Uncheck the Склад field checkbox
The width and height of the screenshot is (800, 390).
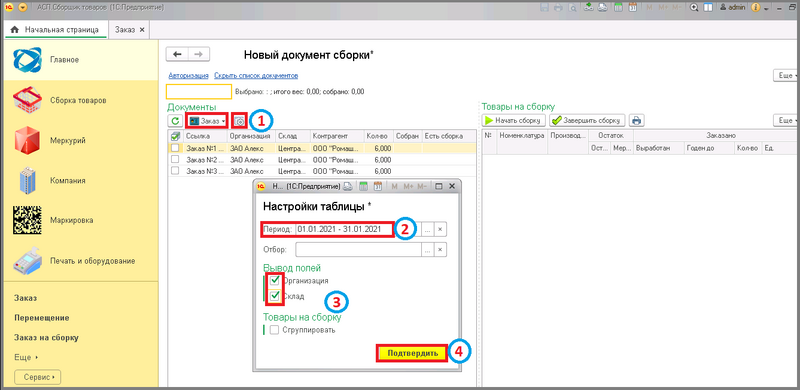click(x=275, y=296)
